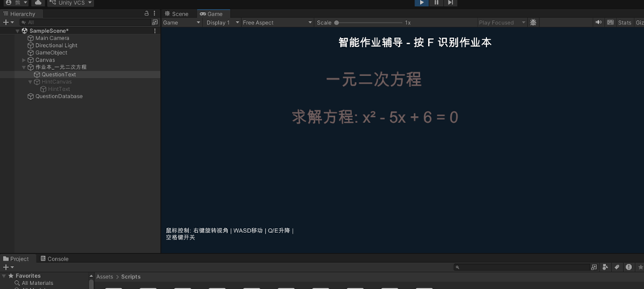Click the cloud services icon

[38, 2]
